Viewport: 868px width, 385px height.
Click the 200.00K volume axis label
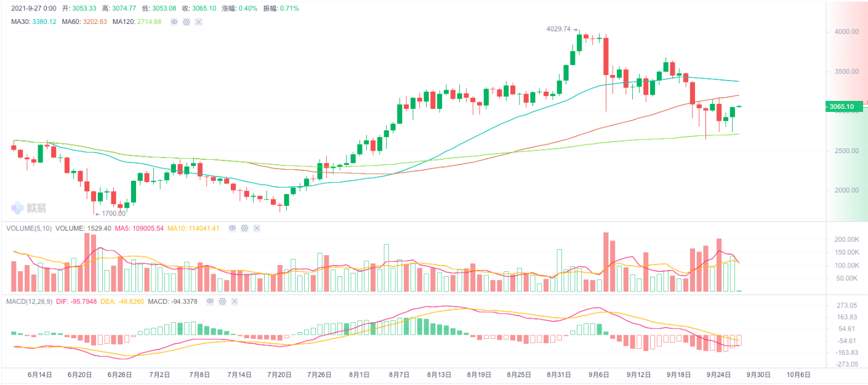click(x=846, y=239)
